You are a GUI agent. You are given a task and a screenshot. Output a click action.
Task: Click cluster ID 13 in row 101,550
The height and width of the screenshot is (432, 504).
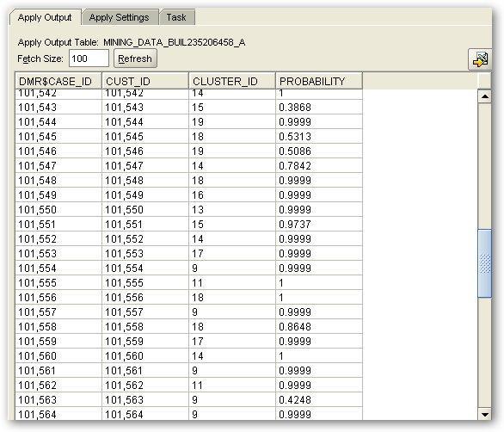tap(231, 210)
